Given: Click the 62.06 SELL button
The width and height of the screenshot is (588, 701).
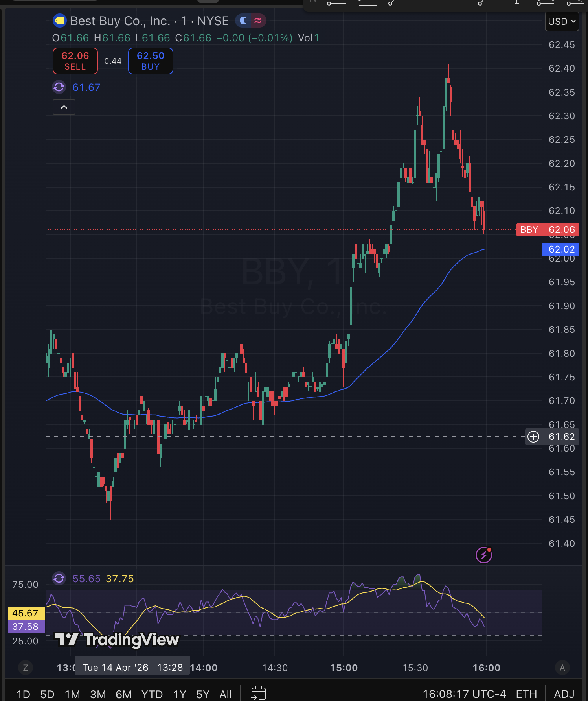Looking at the screenshot, I should click(75, 61).
